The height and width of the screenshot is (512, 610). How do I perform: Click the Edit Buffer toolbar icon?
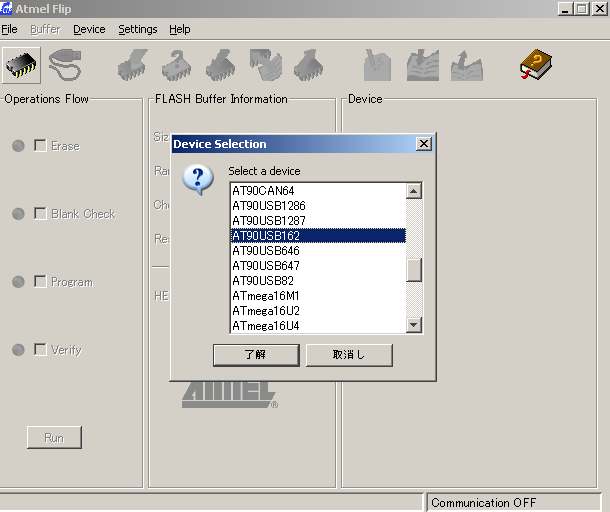[377, 65]
